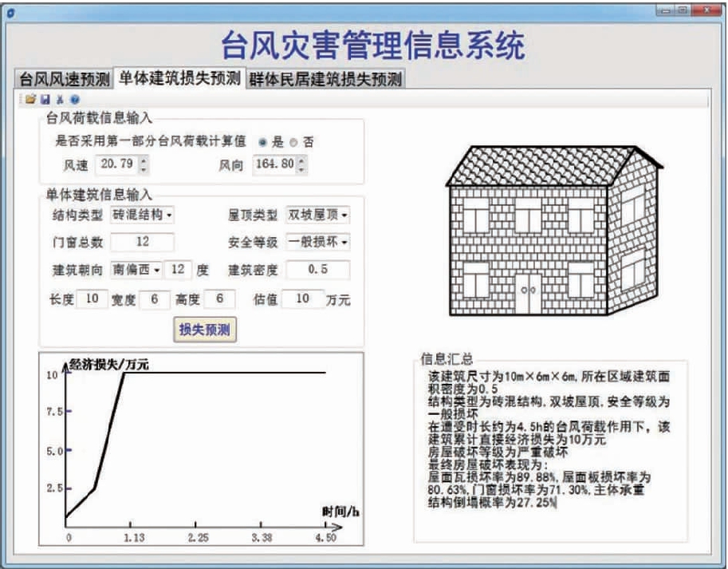Select the 是 radio button
Viewport: 728px width, 569px height.
(x=262, y=142)
